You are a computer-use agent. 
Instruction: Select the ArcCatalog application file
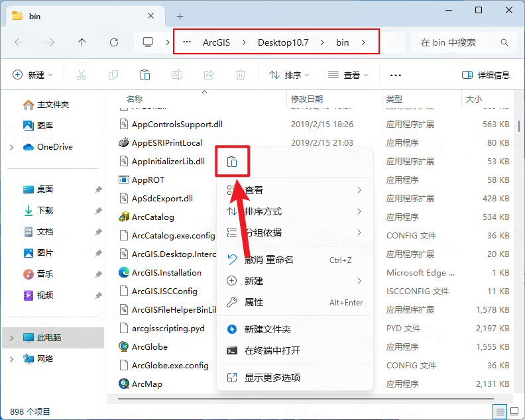152,217
